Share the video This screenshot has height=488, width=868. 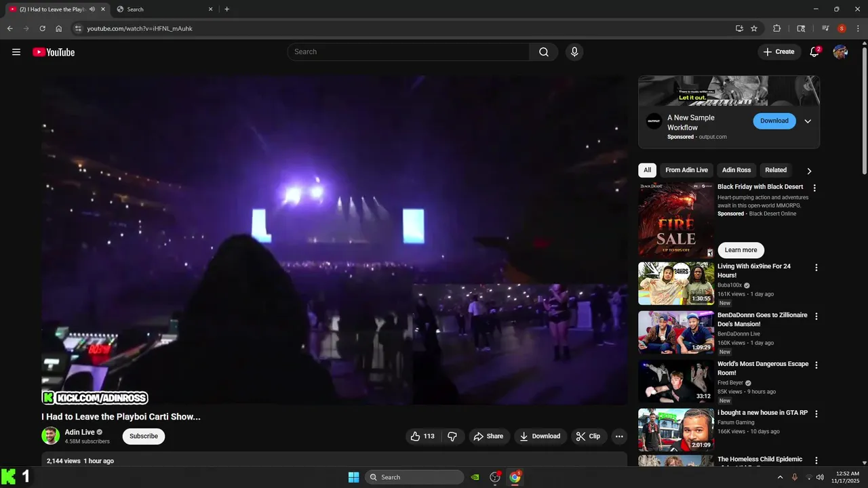(x=488, y=436)
